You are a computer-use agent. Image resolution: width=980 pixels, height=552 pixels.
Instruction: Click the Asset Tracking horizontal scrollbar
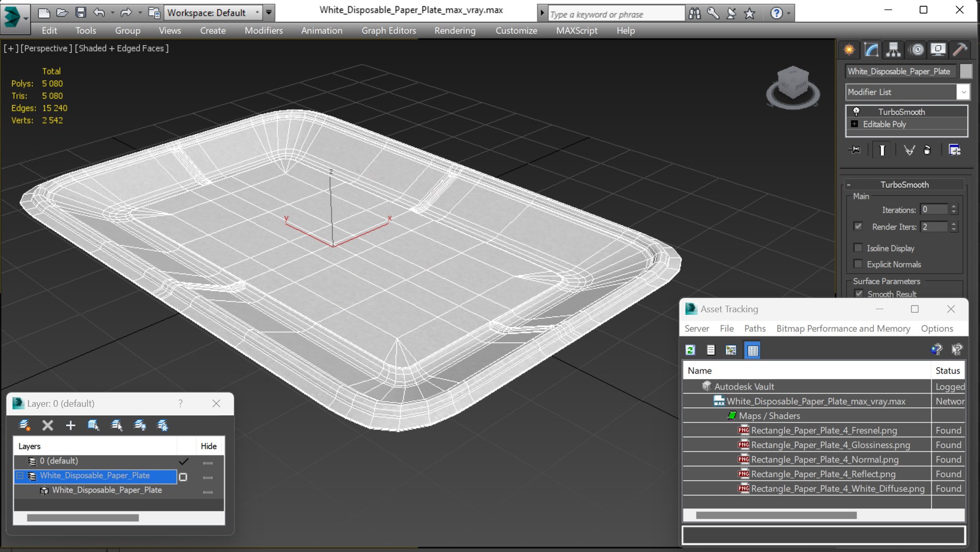(776, 515)
